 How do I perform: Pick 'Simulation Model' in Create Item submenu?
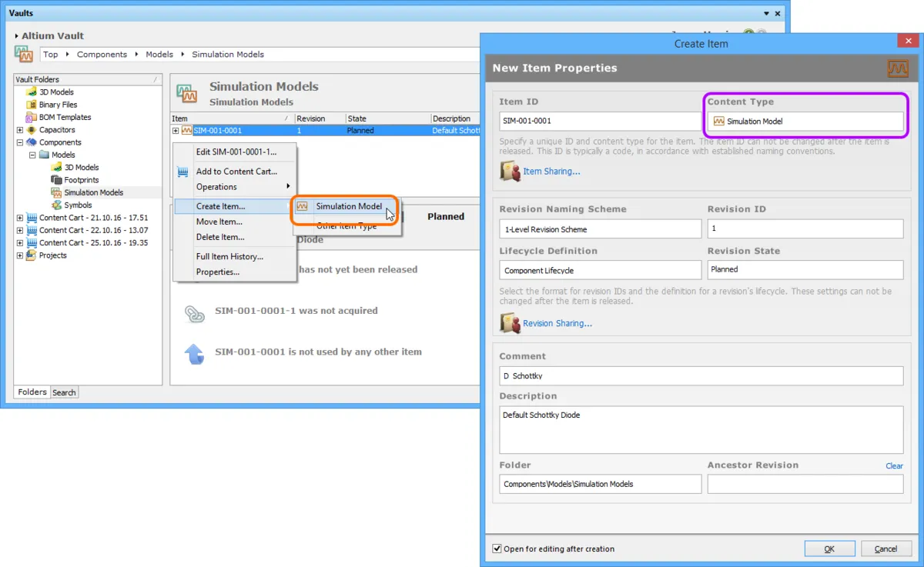tap(346, 206)
